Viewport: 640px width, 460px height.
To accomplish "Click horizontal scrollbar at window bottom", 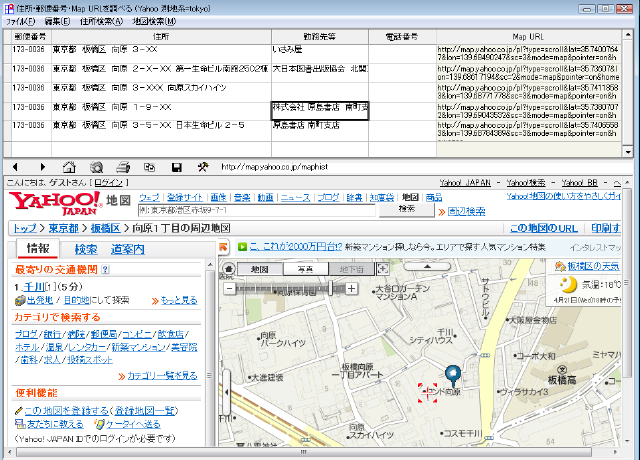I will click(304, 452).
